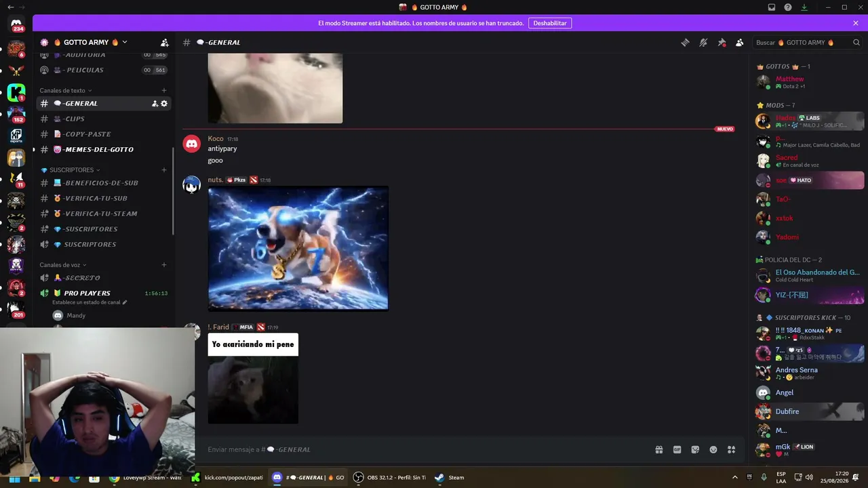Screen dimensions: 868x488
Task: Click invite people icon beside server name
Action: [x=164, y=42]
